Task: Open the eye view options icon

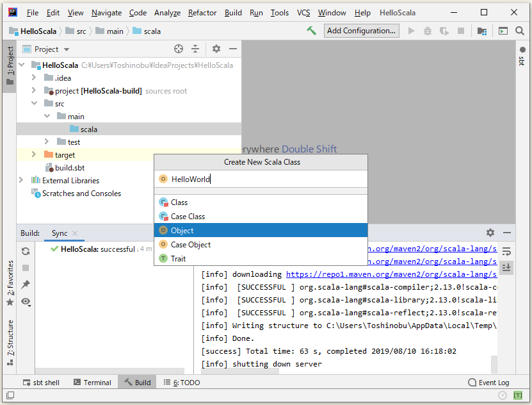Action: point(26,301)
